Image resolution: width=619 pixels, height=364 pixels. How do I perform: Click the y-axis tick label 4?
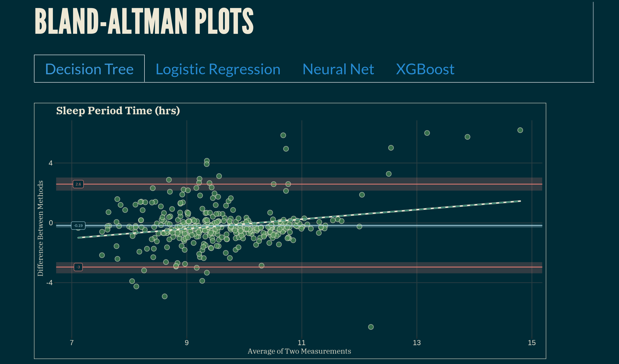(51, 163)
